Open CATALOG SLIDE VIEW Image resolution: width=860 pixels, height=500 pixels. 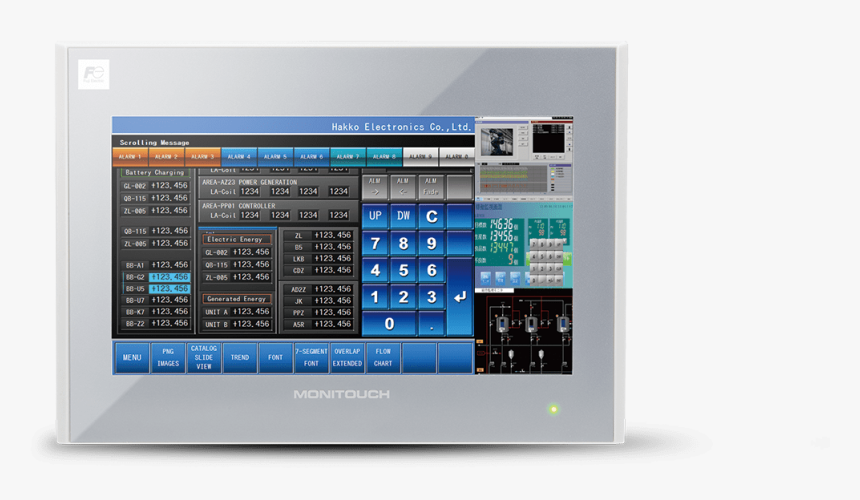(203, 357)
